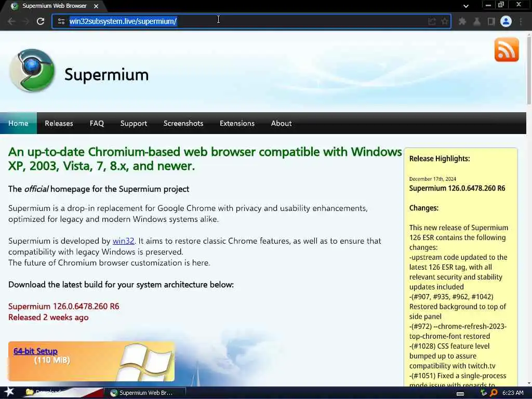Viewport: 532px width, 399px height.
Task: Open the tab search dropdown chevron
Action: point(466,6)
